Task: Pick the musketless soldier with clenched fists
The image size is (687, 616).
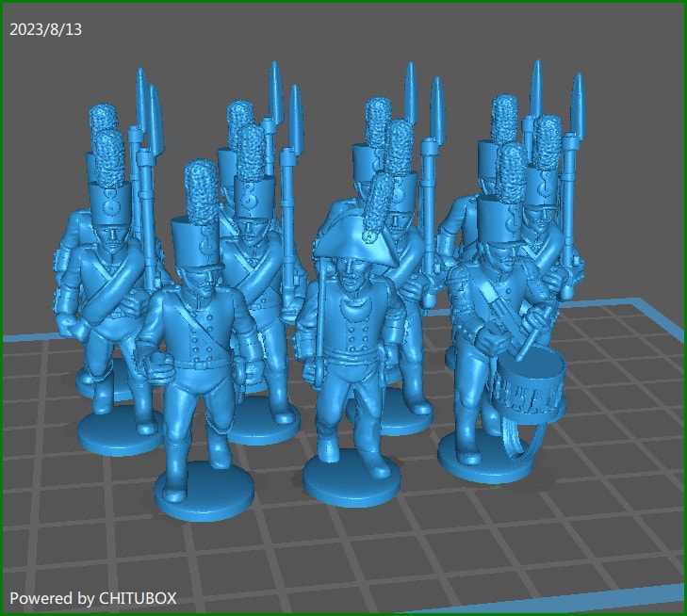Action: 200,342
